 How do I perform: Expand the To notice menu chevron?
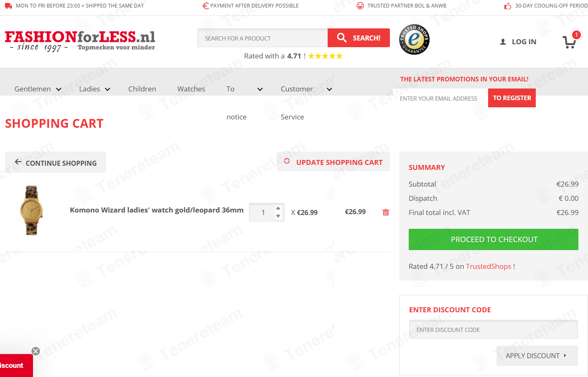pos(260,89)
